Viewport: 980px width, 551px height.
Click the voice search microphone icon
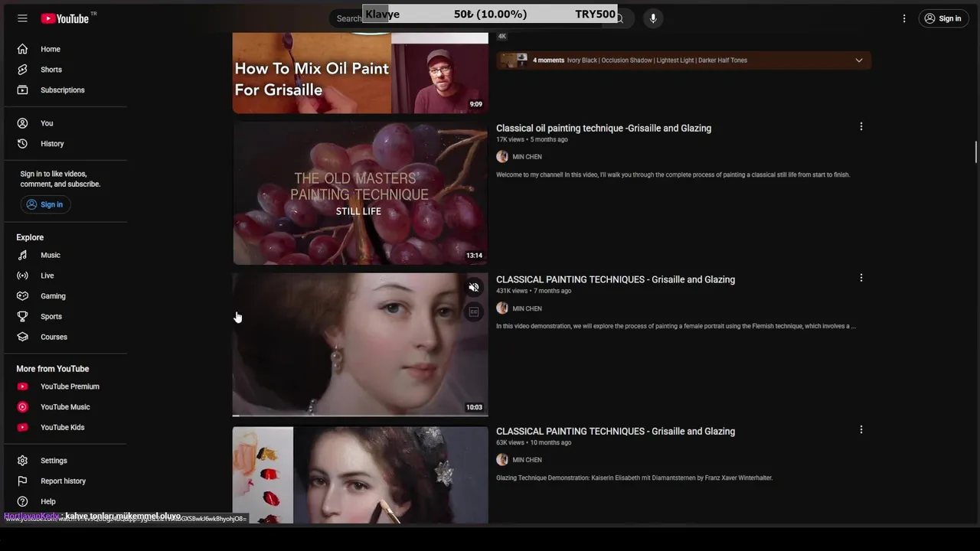[x=653, y=18]
